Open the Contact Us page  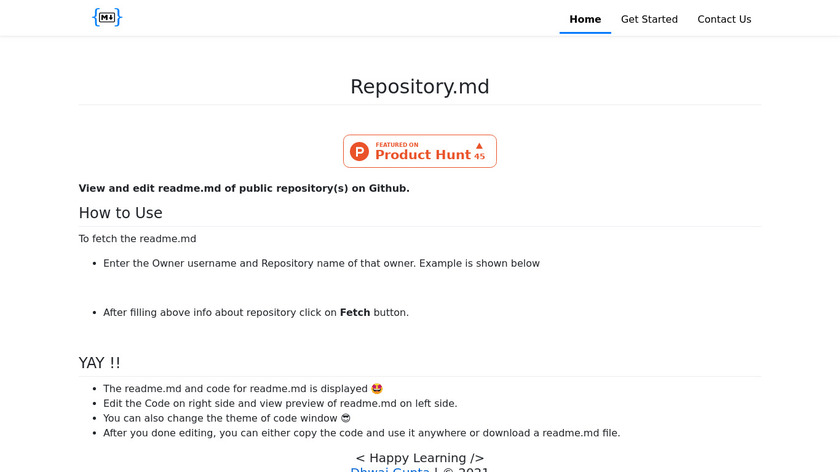(724, 19)
